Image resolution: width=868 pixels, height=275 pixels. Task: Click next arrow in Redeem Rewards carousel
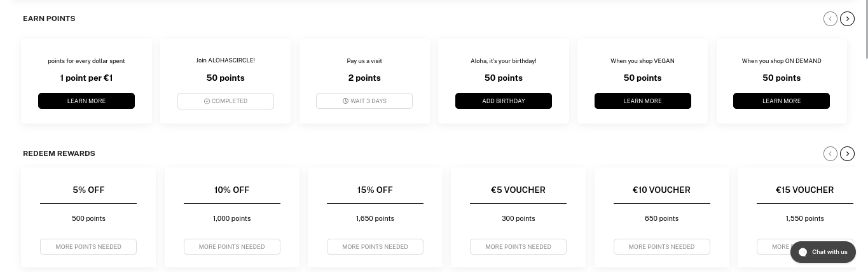(847, 153)
